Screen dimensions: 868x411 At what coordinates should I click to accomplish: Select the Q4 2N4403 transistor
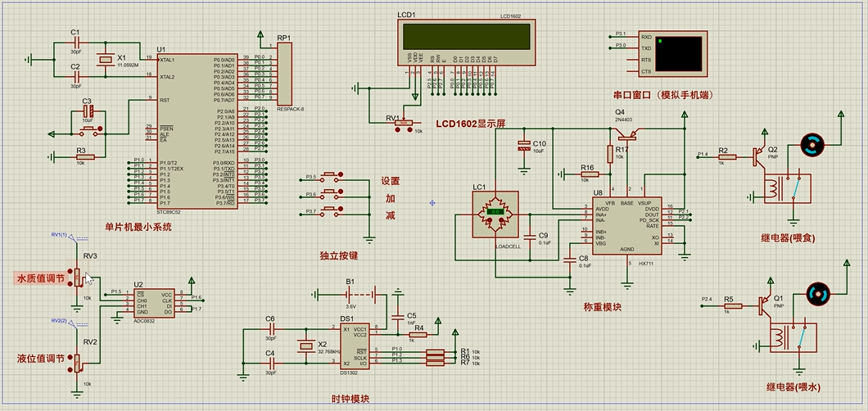click(627, 133)
